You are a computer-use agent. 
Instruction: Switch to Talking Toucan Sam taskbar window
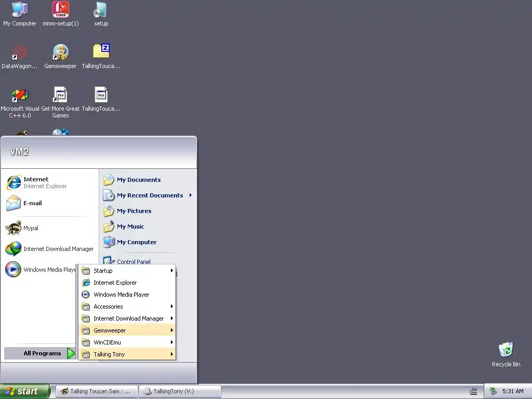pos(96,392)
